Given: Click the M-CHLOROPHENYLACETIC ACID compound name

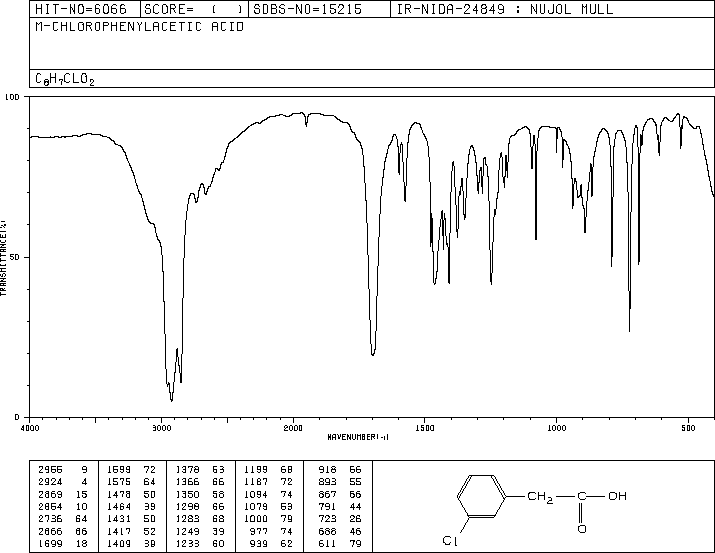Looking at the screenshot, I should pos(140,27).
